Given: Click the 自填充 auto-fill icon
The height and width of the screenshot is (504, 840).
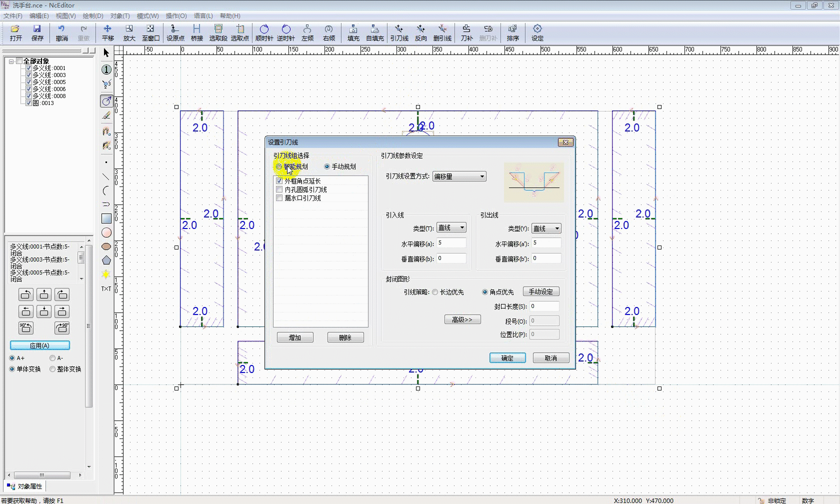Looking at the screenshot, I should [374, 33].
